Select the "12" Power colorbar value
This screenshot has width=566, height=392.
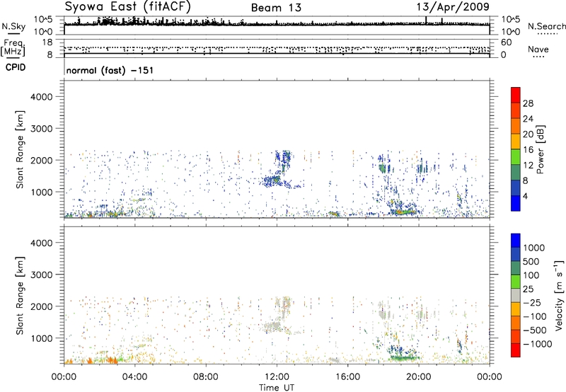click(528, 165)
